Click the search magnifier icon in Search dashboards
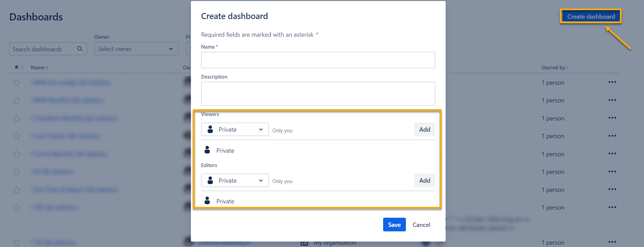644x247 pixels. click(80, 49)
